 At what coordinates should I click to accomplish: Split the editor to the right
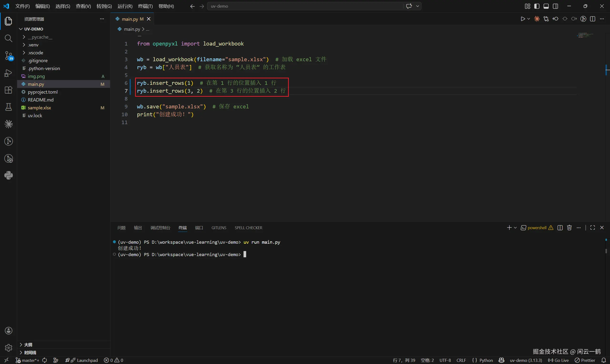click(593, 19)
